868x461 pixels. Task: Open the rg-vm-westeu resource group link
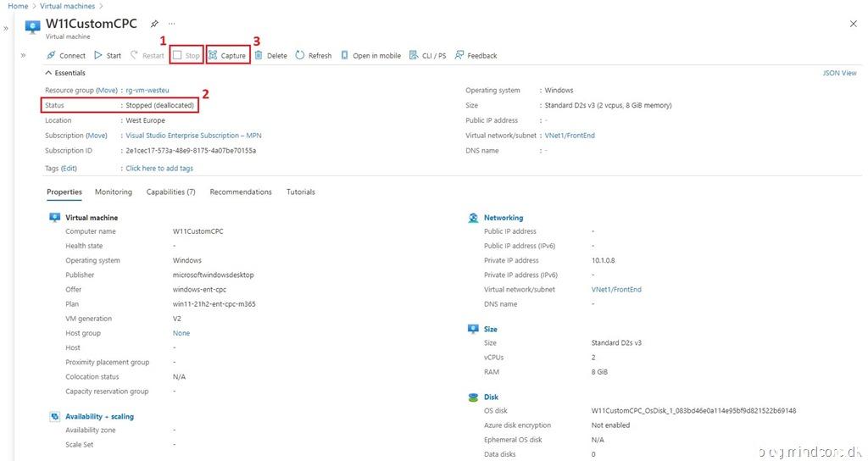147,91
